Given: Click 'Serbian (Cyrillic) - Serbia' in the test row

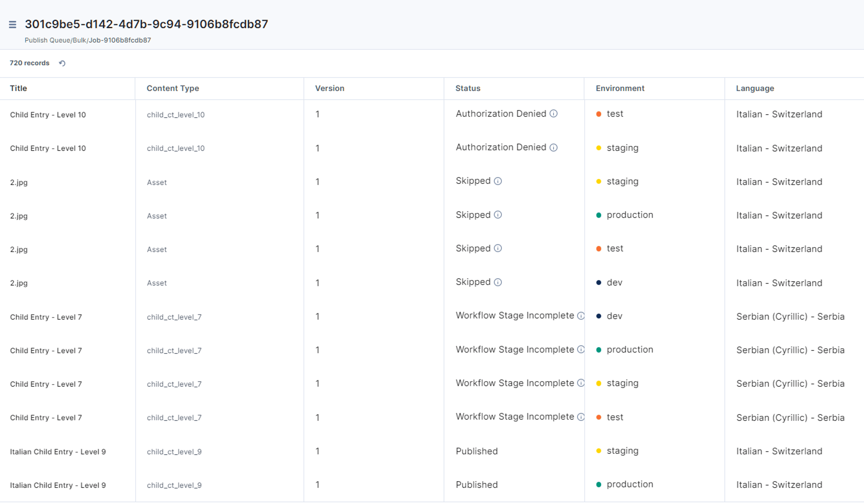Looking at the screenshot, I should [790, 418].
